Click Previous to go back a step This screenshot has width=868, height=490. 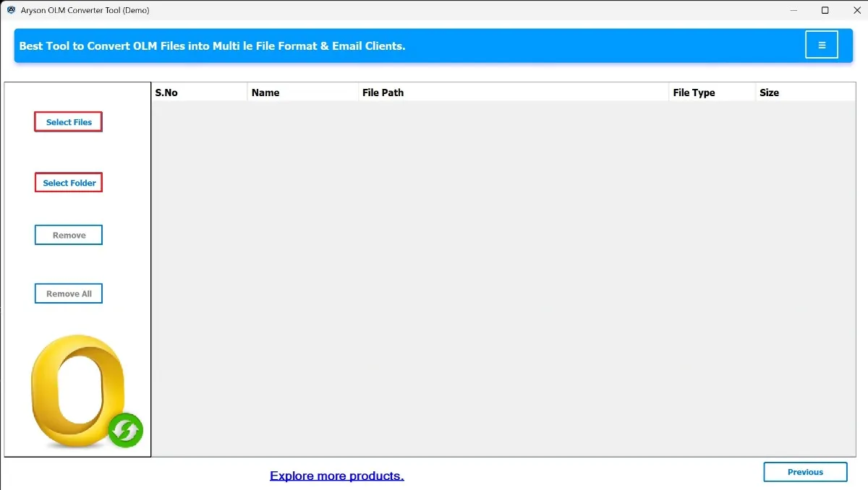click(x=805, y=471)
